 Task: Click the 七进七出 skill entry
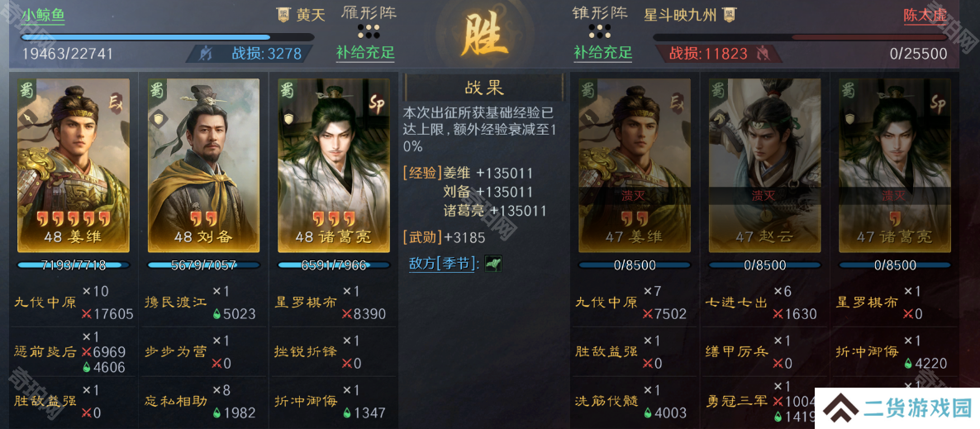pyautogui.click(x=736, y=303)
